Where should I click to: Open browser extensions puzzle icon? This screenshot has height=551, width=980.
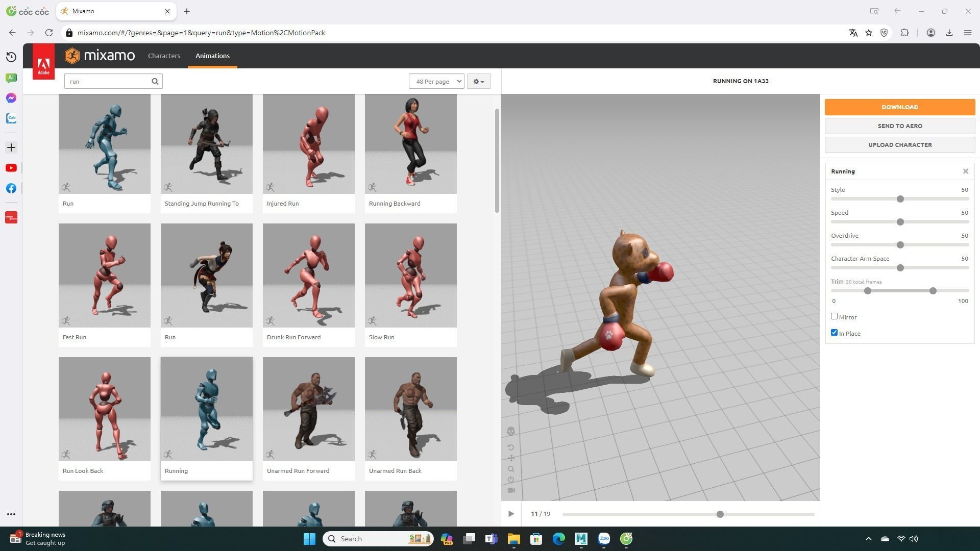[x=904, y=33]
